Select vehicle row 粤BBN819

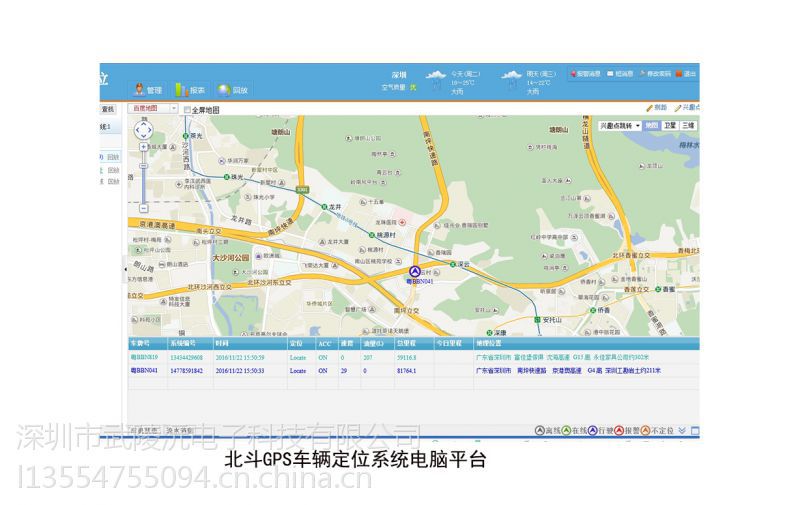point(413,358)
